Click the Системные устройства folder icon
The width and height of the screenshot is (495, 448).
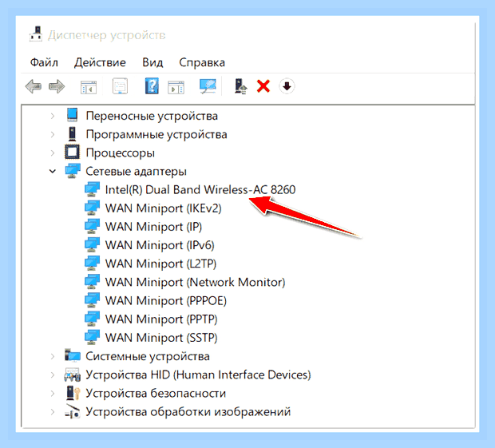point(73,355)
